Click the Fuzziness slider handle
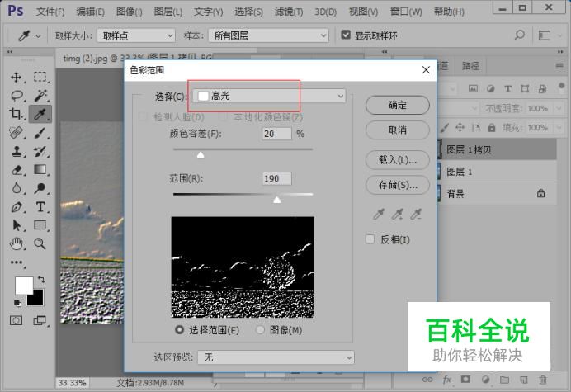 click(x=201, y=155)
